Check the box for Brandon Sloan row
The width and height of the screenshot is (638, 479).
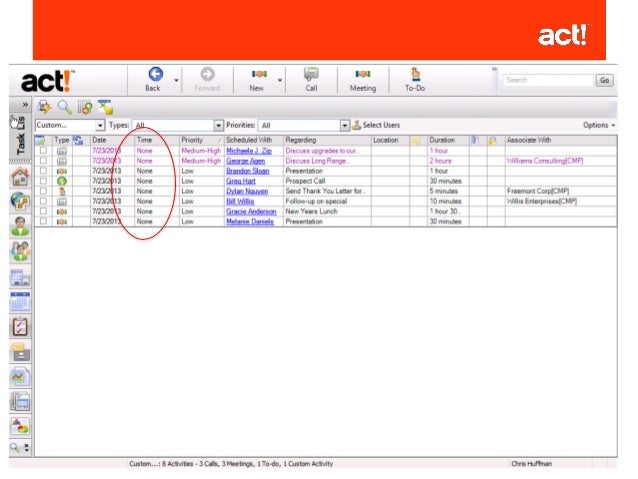(x=43, y=171)
